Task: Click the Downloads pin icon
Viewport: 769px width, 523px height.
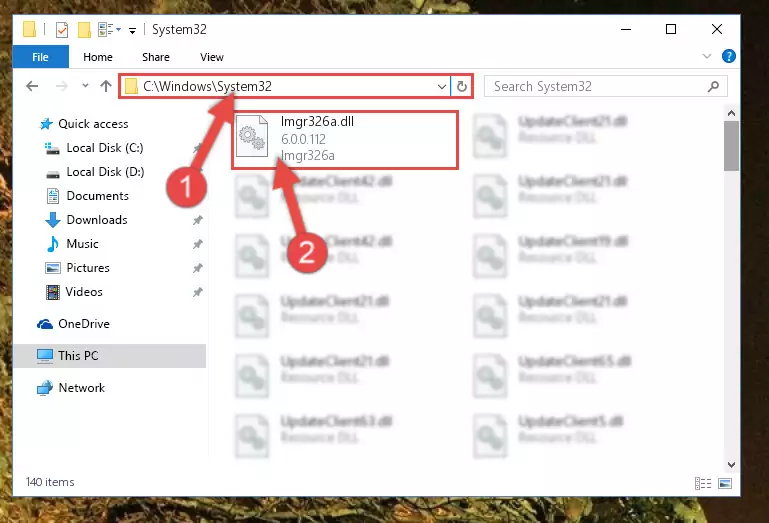Action: pos(198,220)
